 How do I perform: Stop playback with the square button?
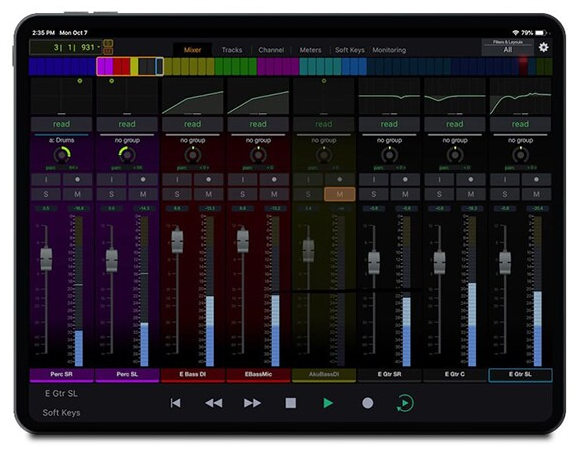click(x=290, y=403)
